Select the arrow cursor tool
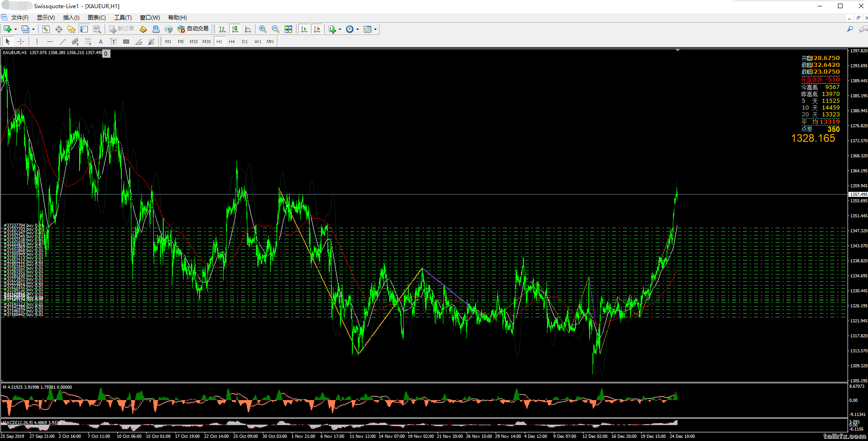Screen dimensions: 868x441 point(8,41)
